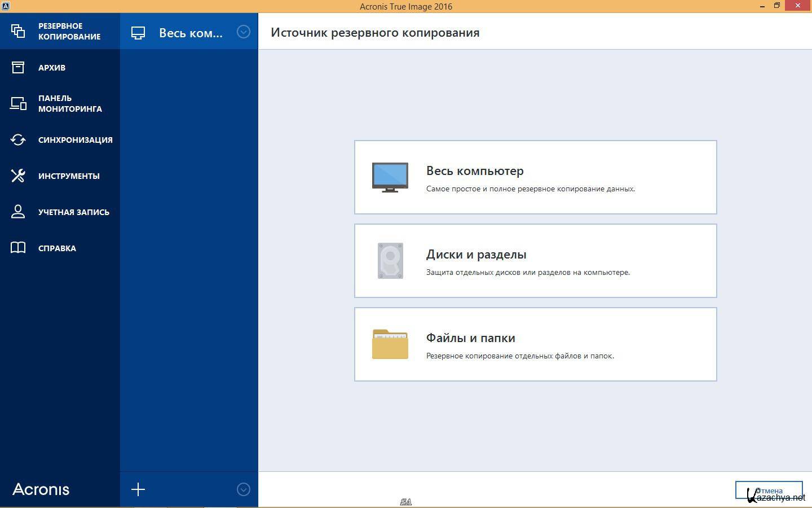This screenshot has height=508, width=812.
Task: Click the Acronis app icon in title bar
Action: coord(6,6)
